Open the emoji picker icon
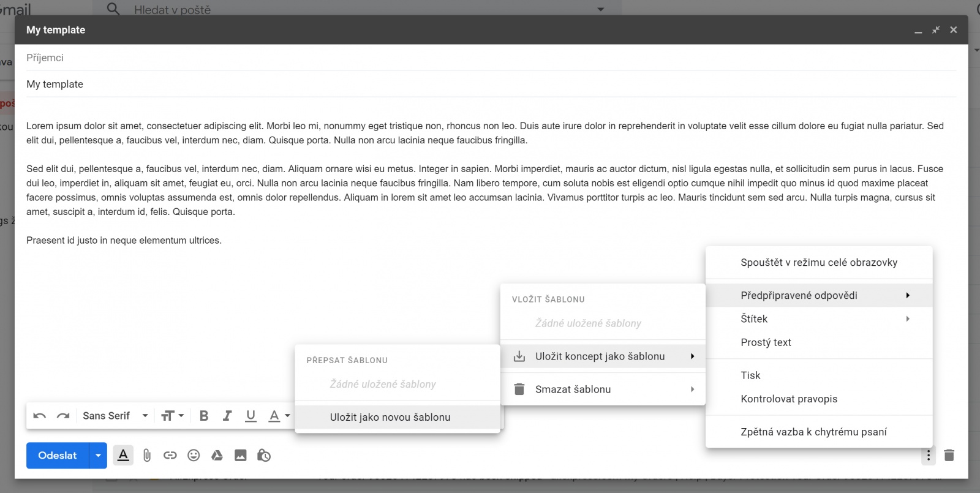The width and height of the screenshot is (980, 493). point(194,455)
